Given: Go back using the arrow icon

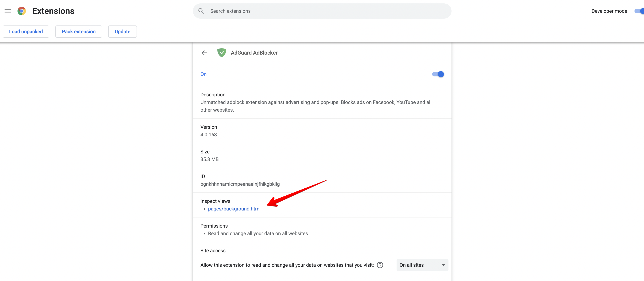Looking at the screenshot, I should [204, 53].
